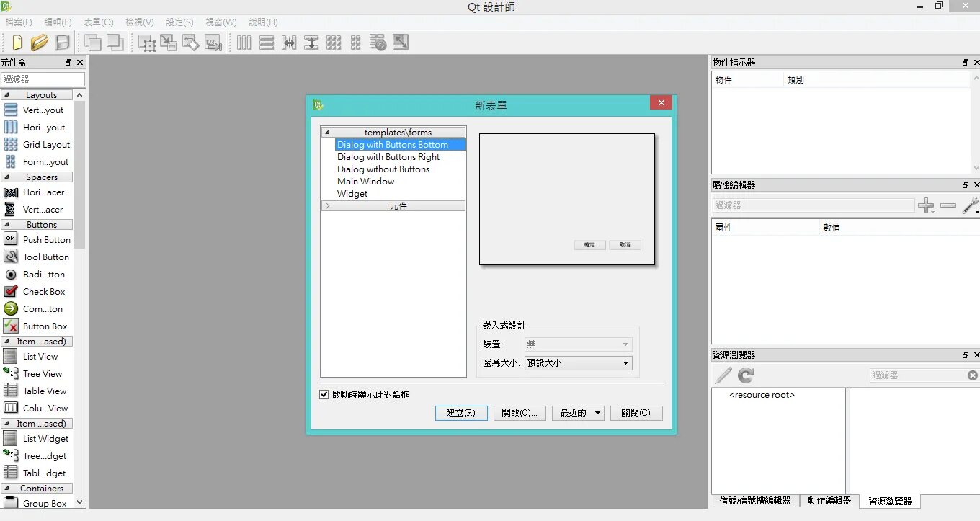980x521 pixels.
Task: Collapse the templates\forms tree group
Action: pyautogui.click(x=326, y=133)
